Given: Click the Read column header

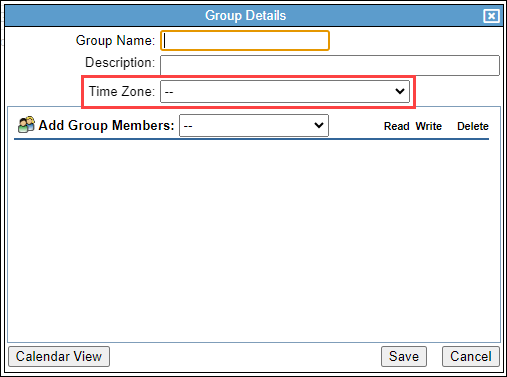Looking at the screenshot, I should point(396,126).
